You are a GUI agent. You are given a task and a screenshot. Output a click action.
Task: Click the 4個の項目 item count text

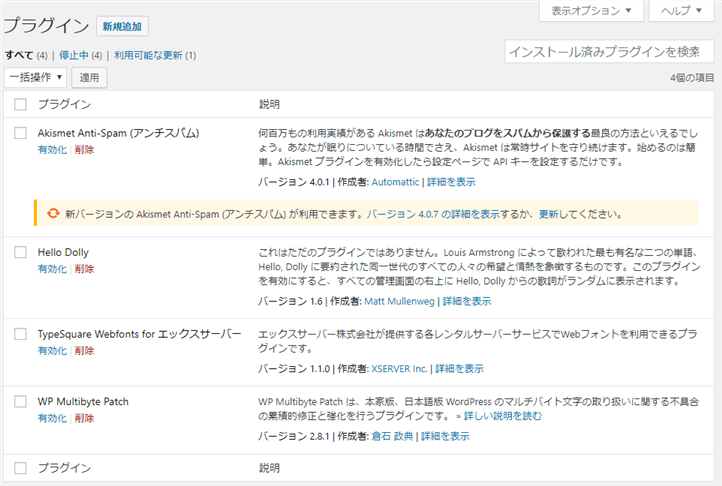[x=692, y=78]
